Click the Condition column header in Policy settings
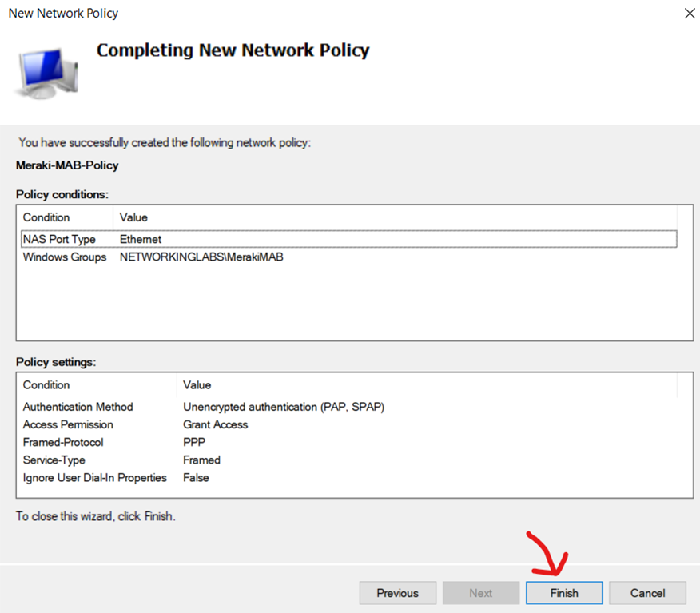The image size is (700, 613). coord(97,385)
